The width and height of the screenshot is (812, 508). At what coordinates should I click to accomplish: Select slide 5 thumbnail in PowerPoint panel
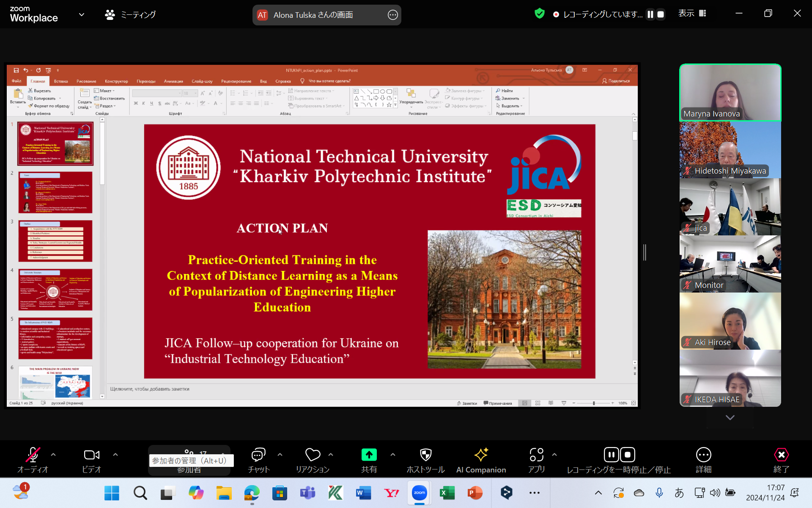(x=55, y=338)
